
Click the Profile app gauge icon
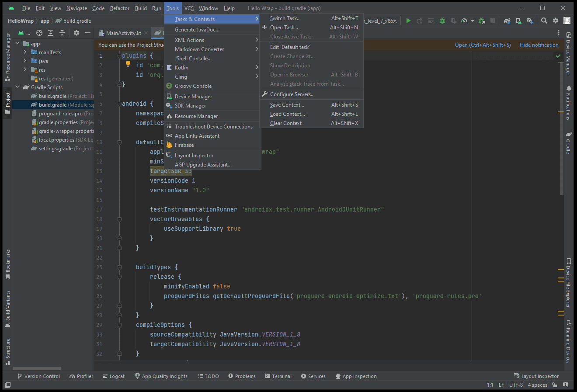pos(464,21)
